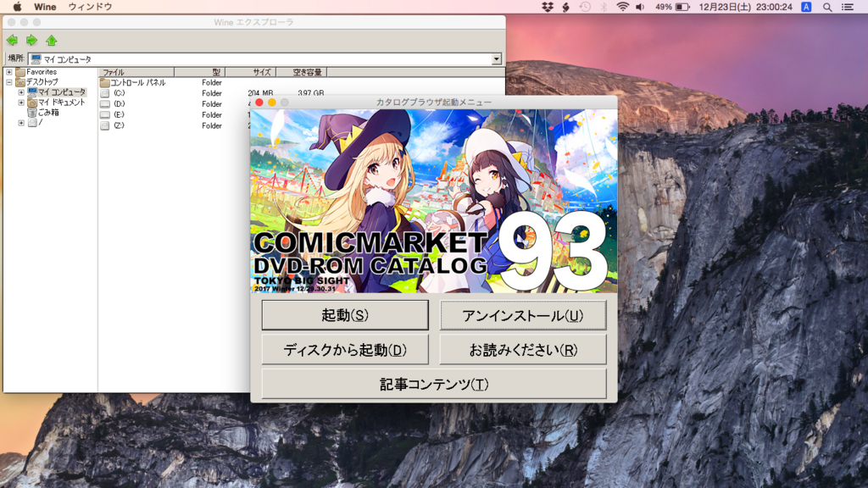The image size is (868, 488).
Task: Minimize the カタログブラウザ起動メニュー window
Action: (x=272, y=103)
